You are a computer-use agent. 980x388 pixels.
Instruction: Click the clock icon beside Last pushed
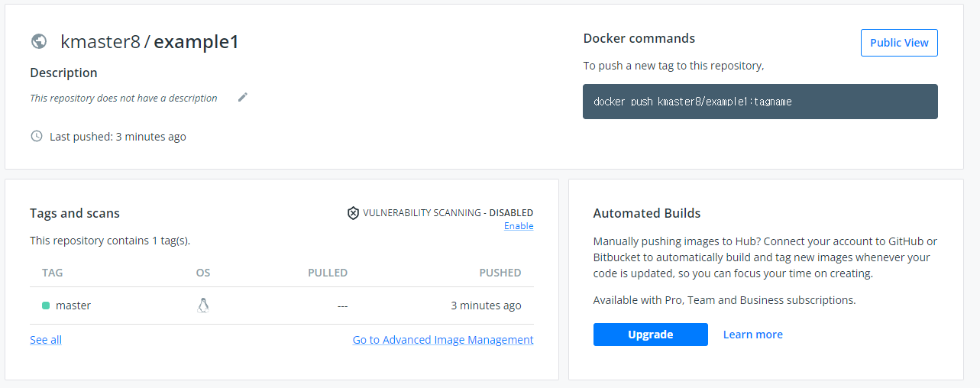point(37,136)
